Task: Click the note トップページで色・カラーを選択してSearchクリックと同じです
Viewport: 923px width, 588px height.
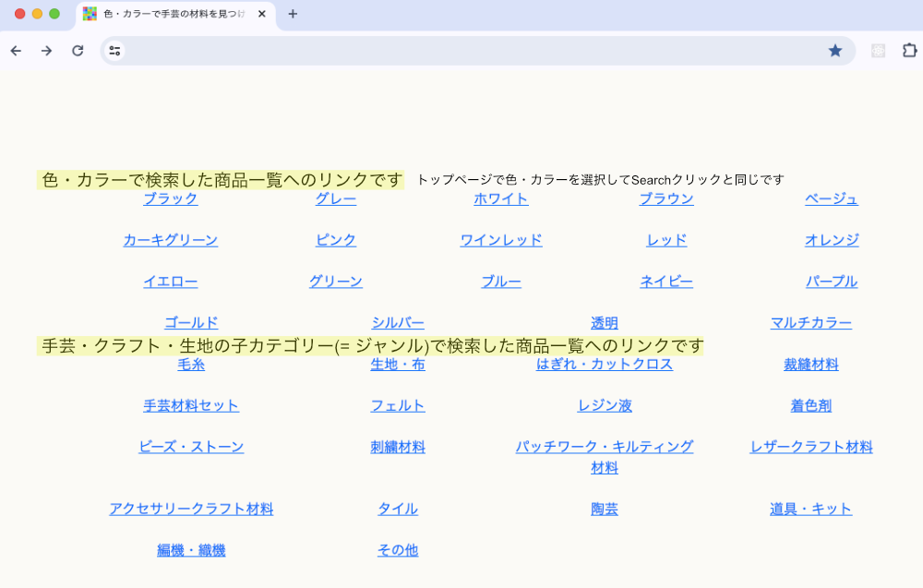Action: [x=601, y=180]
